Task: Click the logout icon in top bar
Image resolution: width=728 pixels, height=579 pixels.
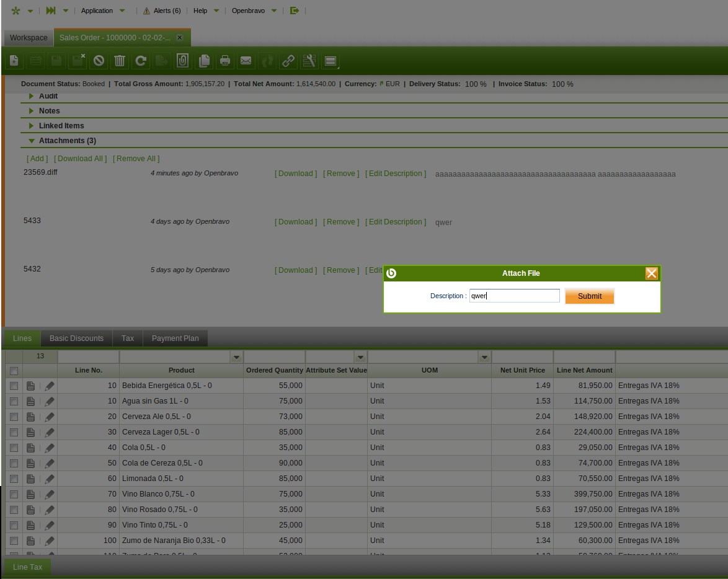Action: (295, 11)
